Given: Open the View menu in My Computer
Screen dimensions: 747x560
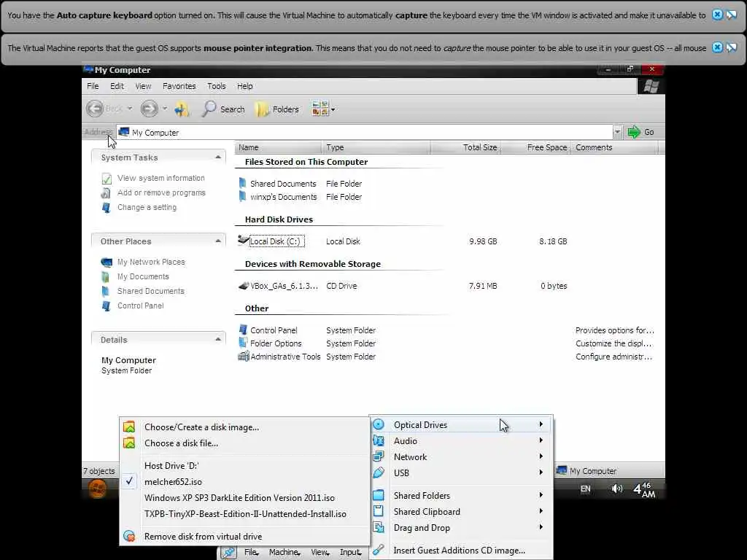Looking at the screenshot, I should point(143,86).
